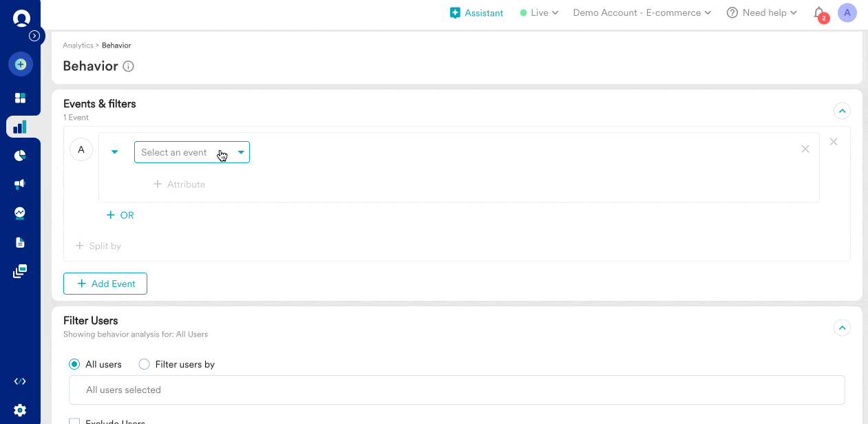
Task: Open the pie chart segments icon
Action: coord(20,156)
